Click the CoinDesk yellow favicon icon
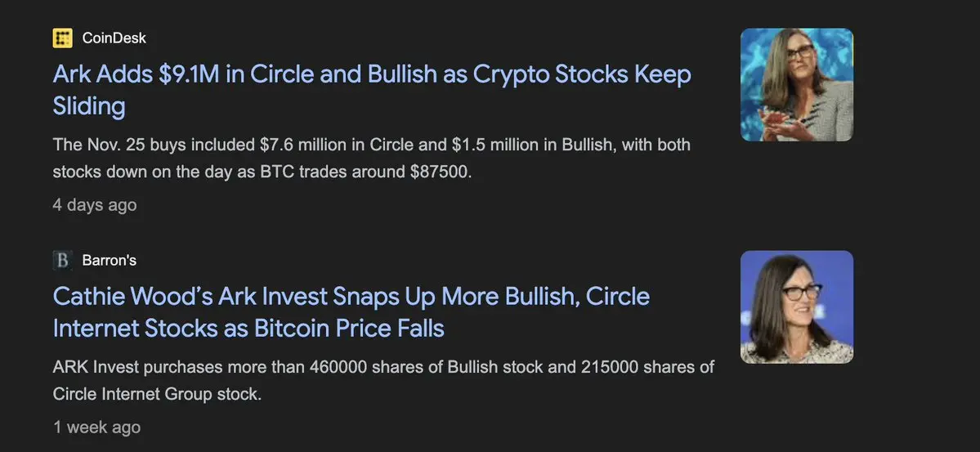980x452 pixels. pyautogui.click(x=62, y=38)
